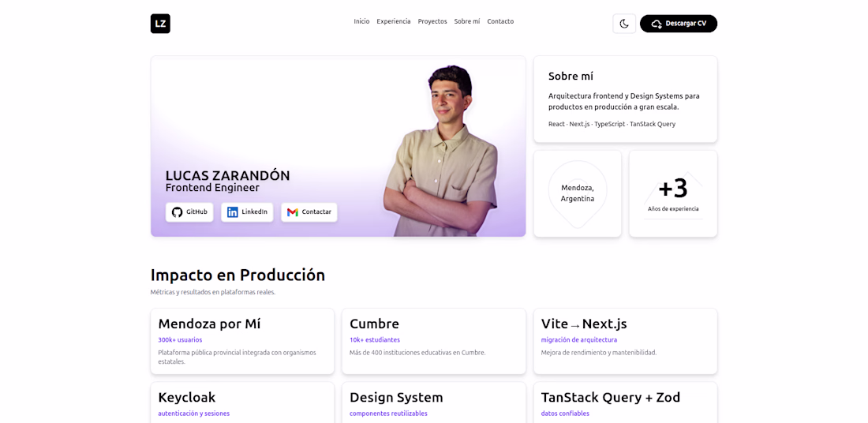Click the LinkedIn logo icon
The image size is (868, 423).
[x=233, y=212]
